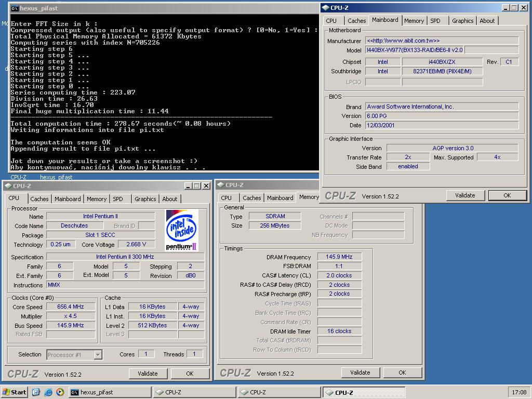This screenshot has width=532, height=399.
Task: Click the 145.9 MHz bus speed field
Action: pyautogui.click(x=71, y=325)
